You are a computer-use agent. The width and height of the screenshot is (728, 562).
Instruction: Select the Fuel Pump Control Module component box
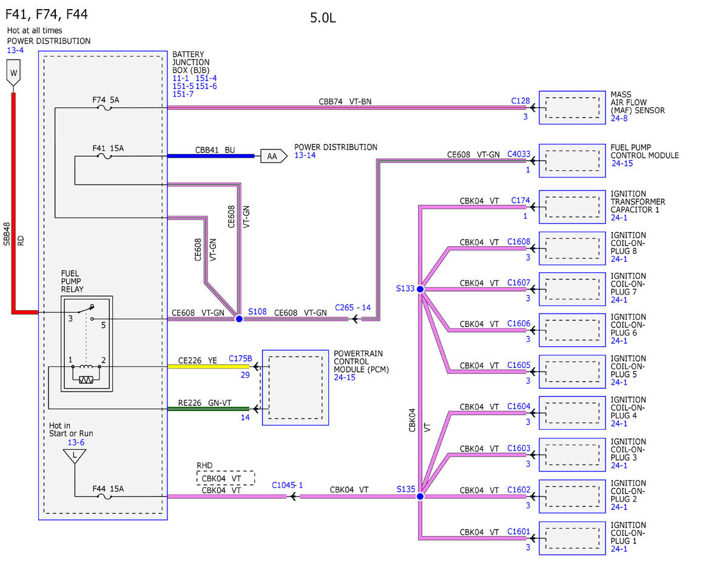[x=572, y=161]
